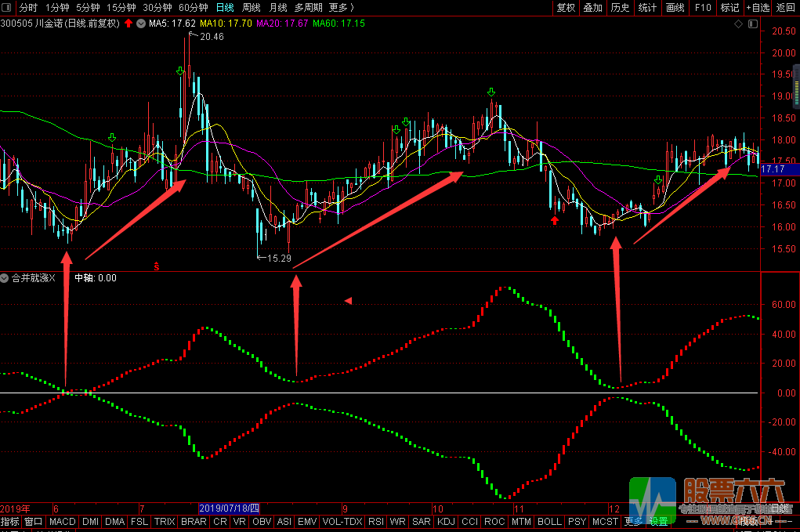
Task: Click the stock title 300505 川金诺
Action: tap(60, 24)
